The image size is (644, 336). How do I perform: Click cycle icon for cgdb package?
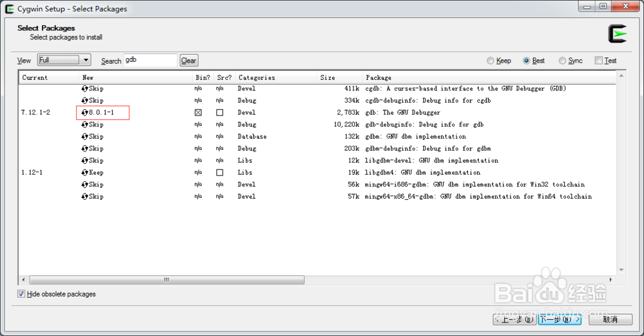pos(84,88)
